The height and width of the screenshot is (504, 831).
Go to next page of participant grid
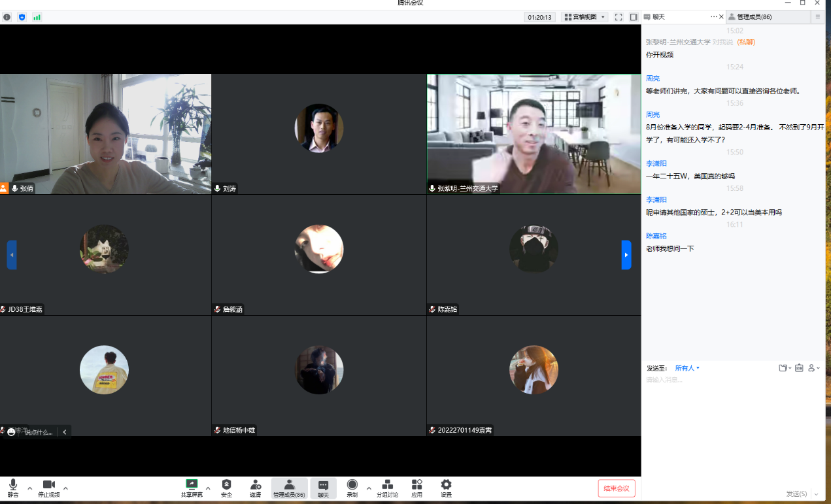click(626, 255)
